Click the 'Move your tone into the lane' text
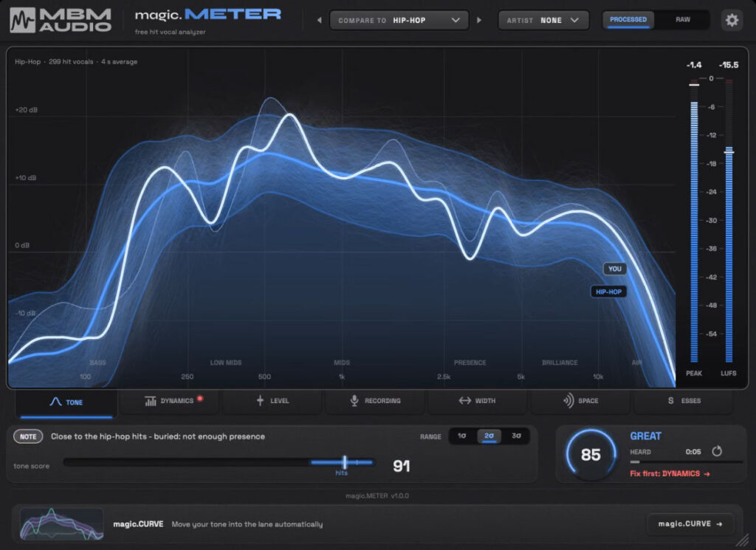 click(x=247, y=524)
